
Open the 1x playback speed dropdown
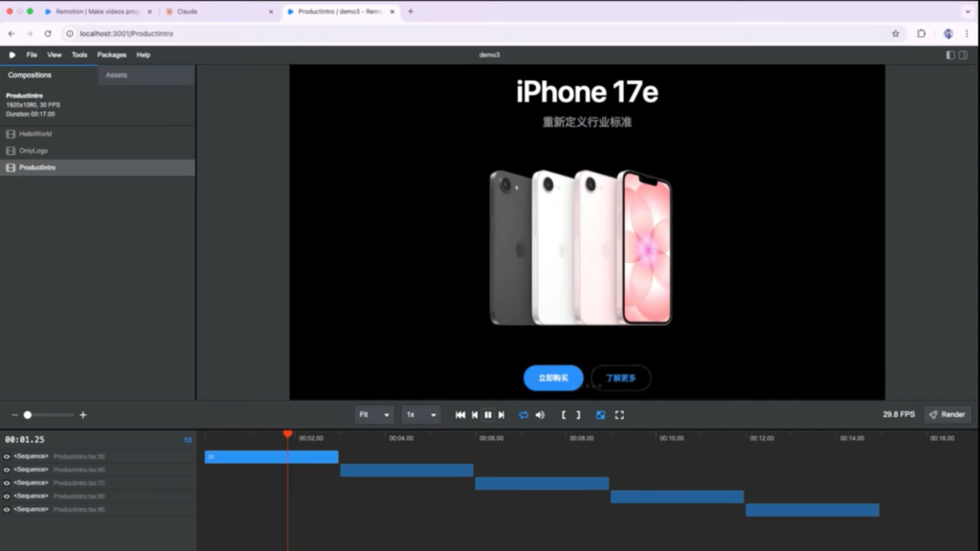(x=421, y=415)
